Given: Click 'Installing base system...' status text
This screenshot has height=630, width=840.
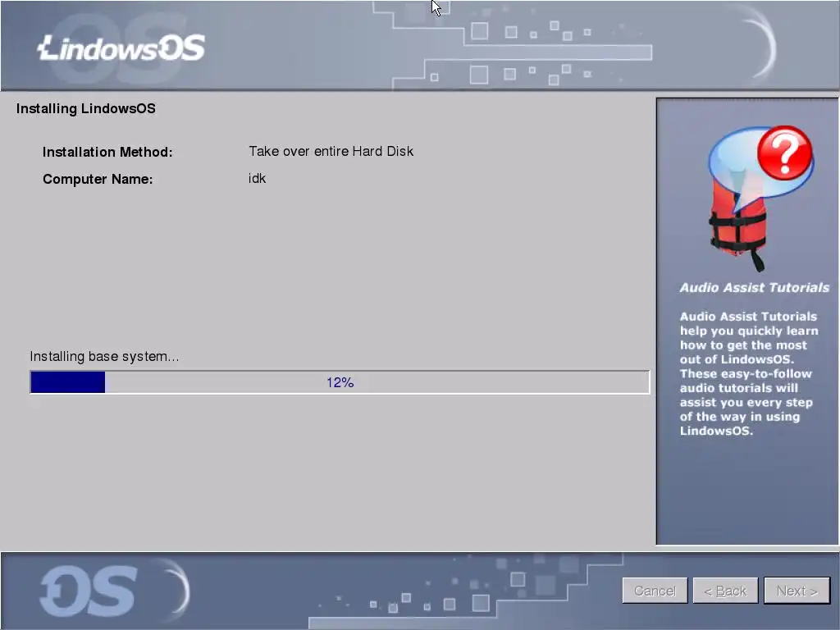Looking at the screenshot, I should pos(104,356).
